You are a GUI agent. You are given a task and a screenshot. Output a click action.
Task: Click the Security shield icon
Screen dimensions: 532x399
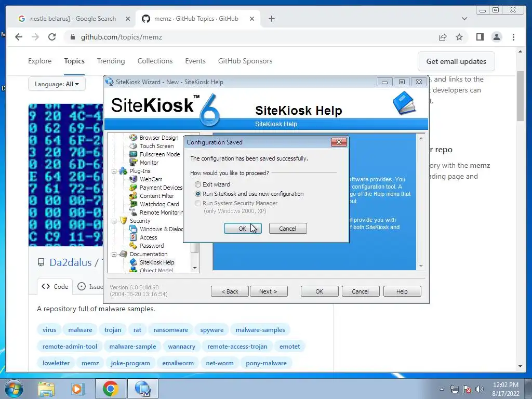[x=123, y=220]
